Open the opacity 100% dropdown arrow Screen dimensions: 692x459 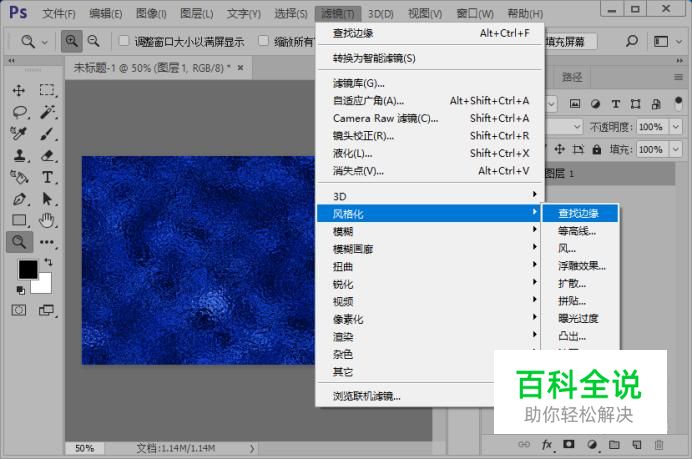(x=676, y=127)
